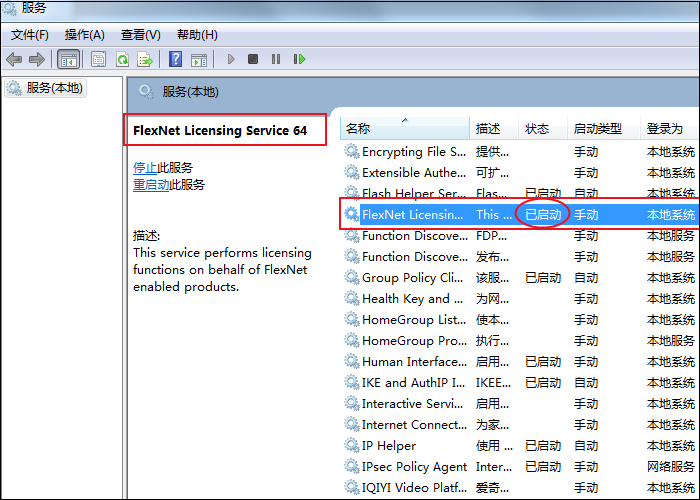Open the Help question-mark toolbar icon

176,59
